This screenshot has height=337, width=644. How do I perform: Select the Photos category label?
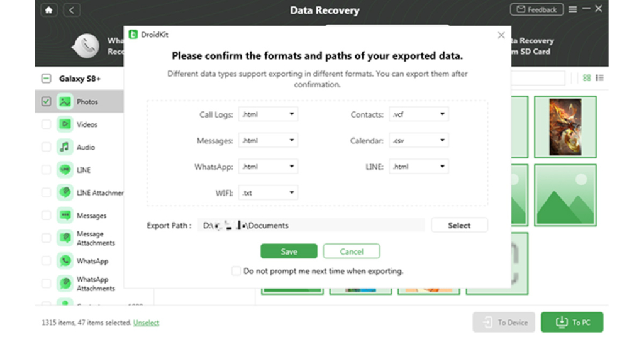(87, 102)
